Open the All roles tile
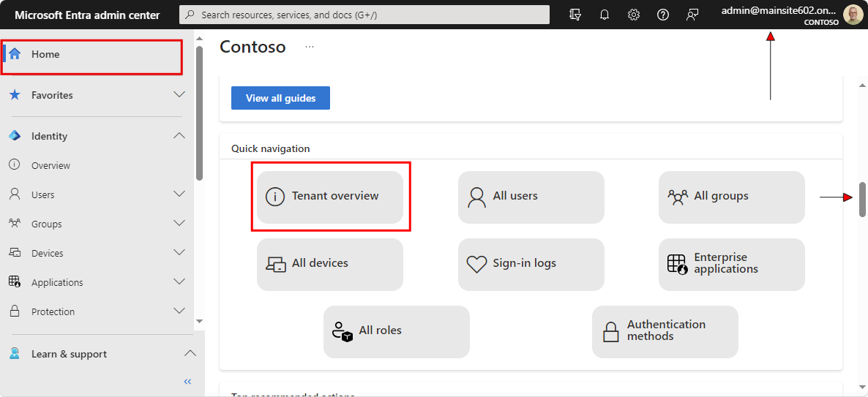This screenshot has height=397, width=868. tap(397, 332)
